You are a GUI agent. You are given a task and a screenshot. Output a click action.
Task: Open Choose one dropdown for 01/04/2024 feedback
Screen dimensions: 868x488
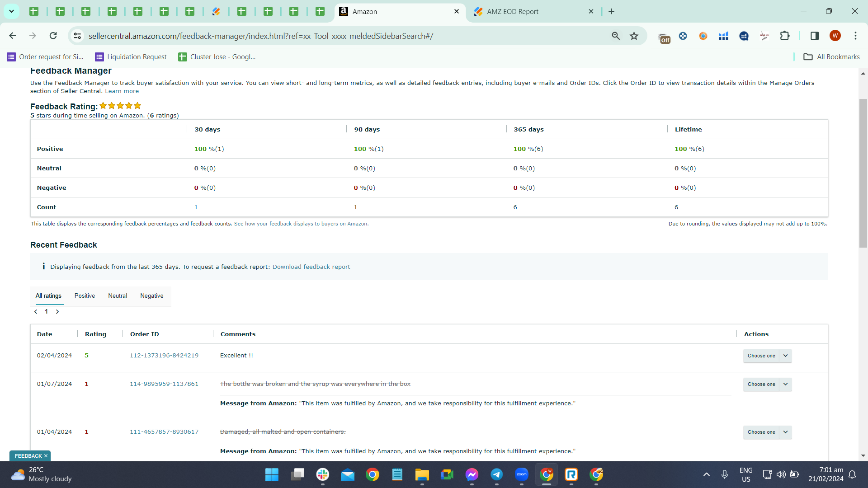[x=767, y=432]
